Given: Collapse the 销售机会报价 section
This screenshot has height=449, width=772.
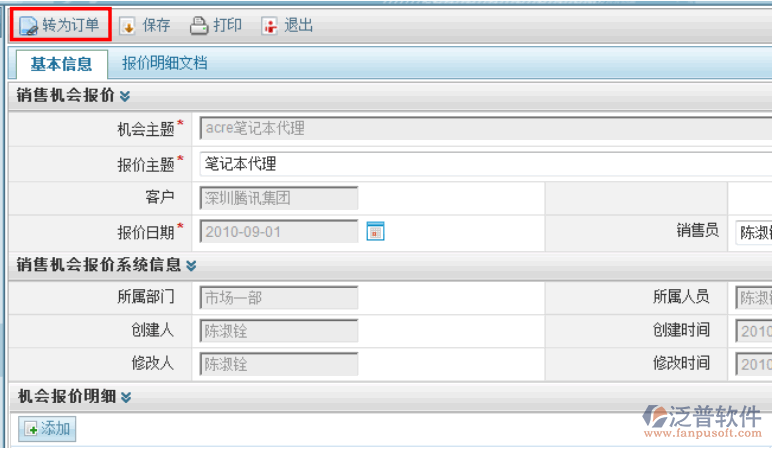Looking at the screenshot, I should 125,96.
